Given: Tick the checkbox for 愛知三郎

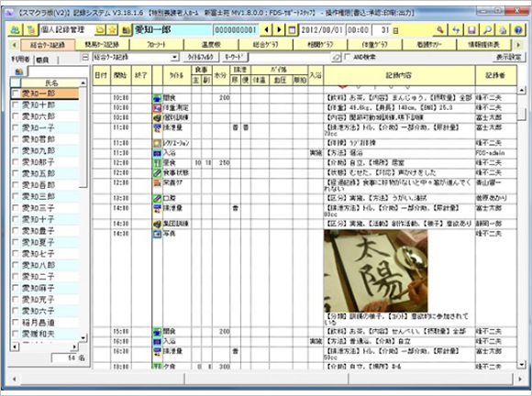Looking at the screenshot, I should click(16, 196).
